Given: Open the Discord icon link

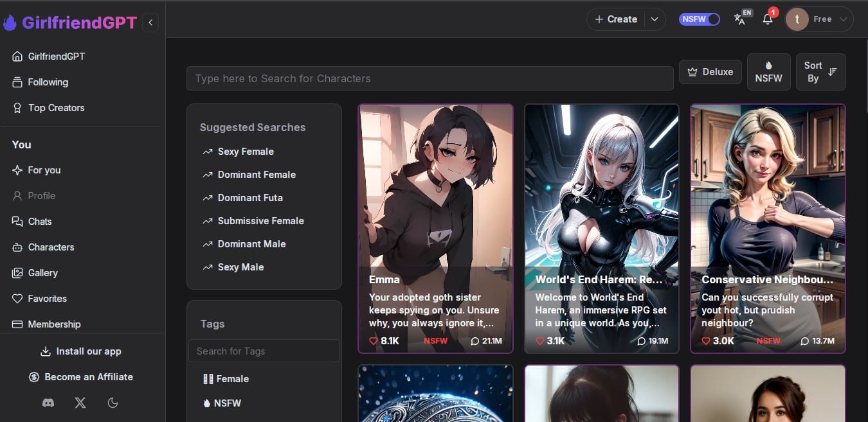Looking at the screenshot, I should [48, 403].
